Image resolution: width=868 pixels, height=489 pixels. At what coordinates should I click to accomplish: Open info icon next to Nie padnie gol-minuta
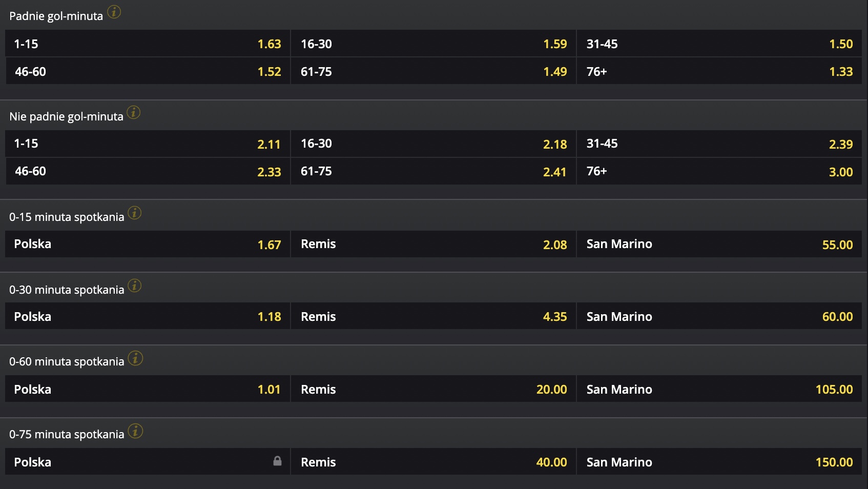134,112
